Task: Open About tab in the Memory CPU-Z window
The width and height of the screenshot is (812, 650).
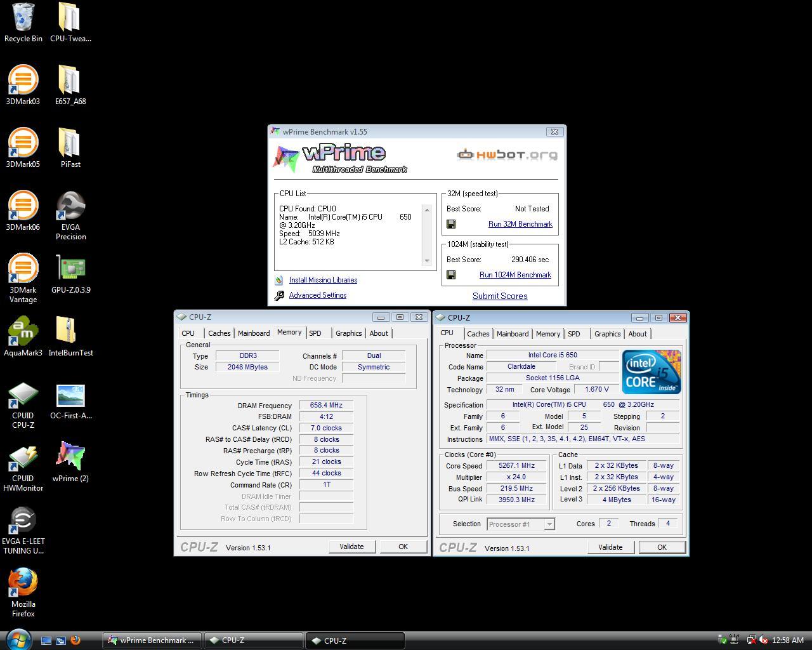Action: 379,333
